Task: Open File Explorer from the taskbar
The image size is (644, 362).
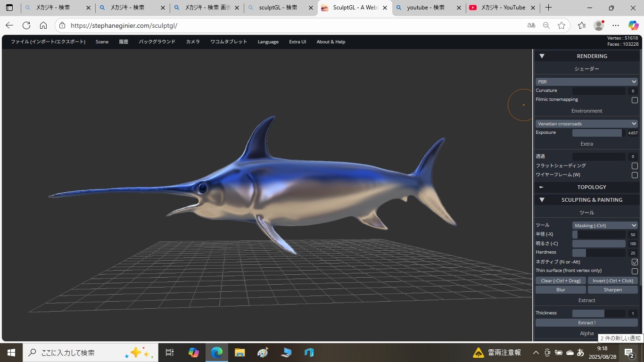Action: [239, 352]
